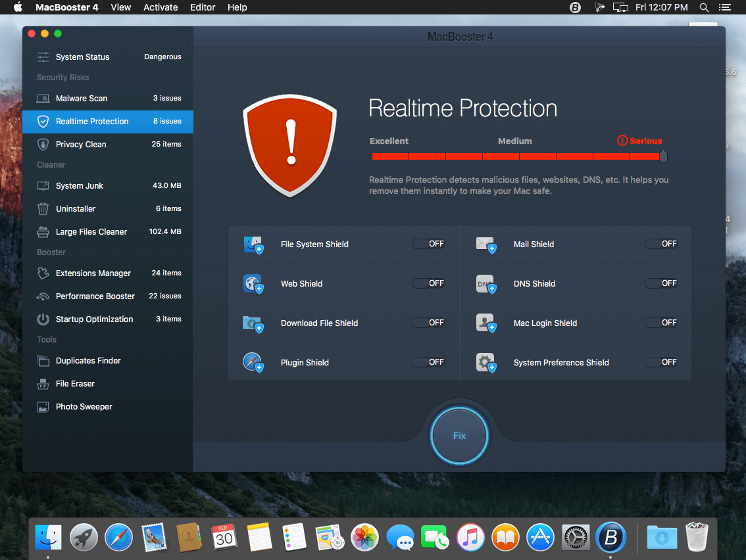Open System Preferences from the Dock

(x=576, y=537)
